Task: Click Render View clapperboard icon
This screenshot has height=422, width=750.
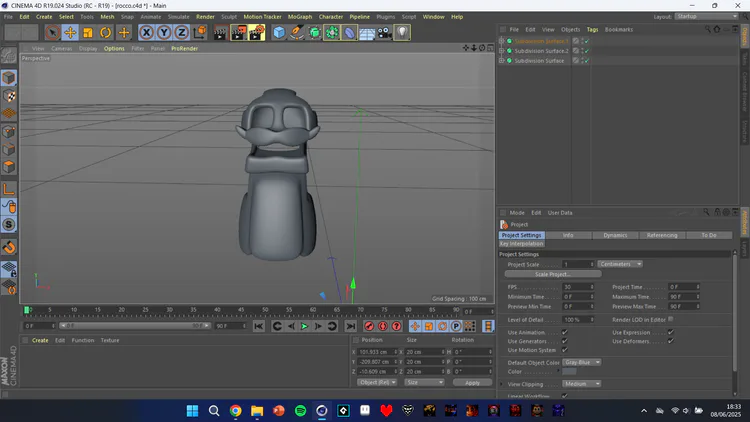Action: 221,33
